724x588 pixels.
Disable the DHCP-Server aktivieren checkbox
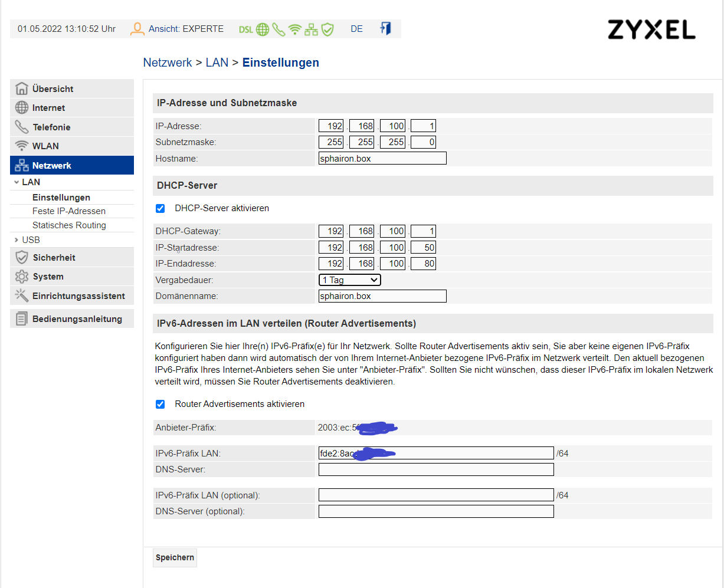coord(160,208)
